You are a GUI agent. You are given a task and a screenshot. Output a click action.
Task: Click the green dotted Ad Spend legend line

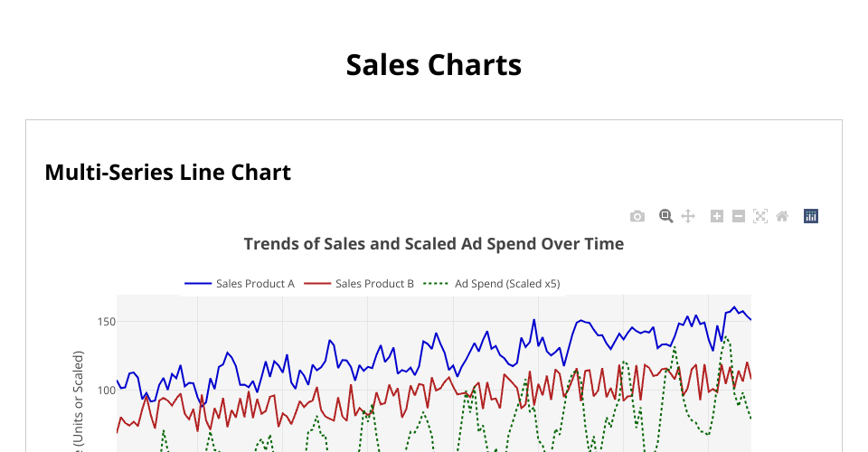(x=437, y=284)
